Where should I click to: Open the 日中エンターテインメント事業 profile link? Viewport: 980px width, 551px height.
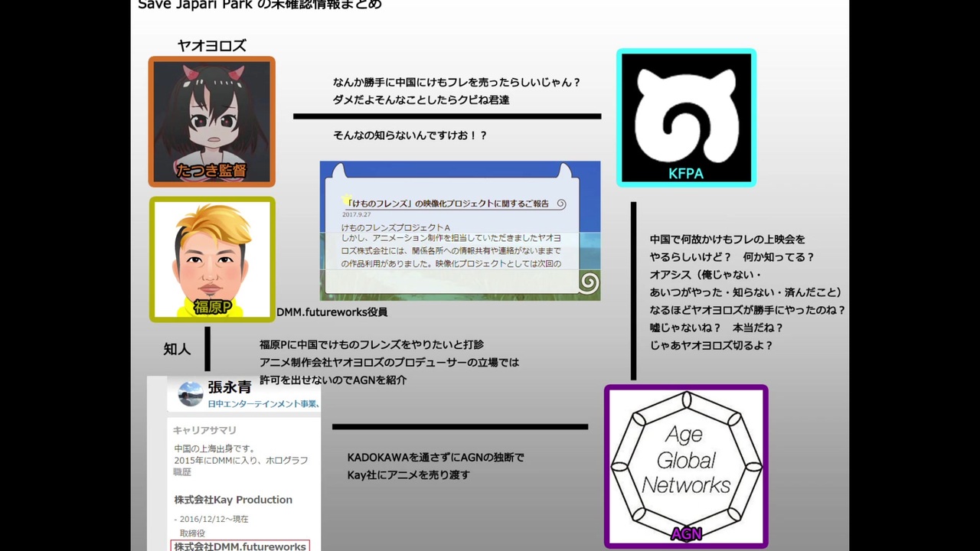pyautogui.click(x=264, y=403)
